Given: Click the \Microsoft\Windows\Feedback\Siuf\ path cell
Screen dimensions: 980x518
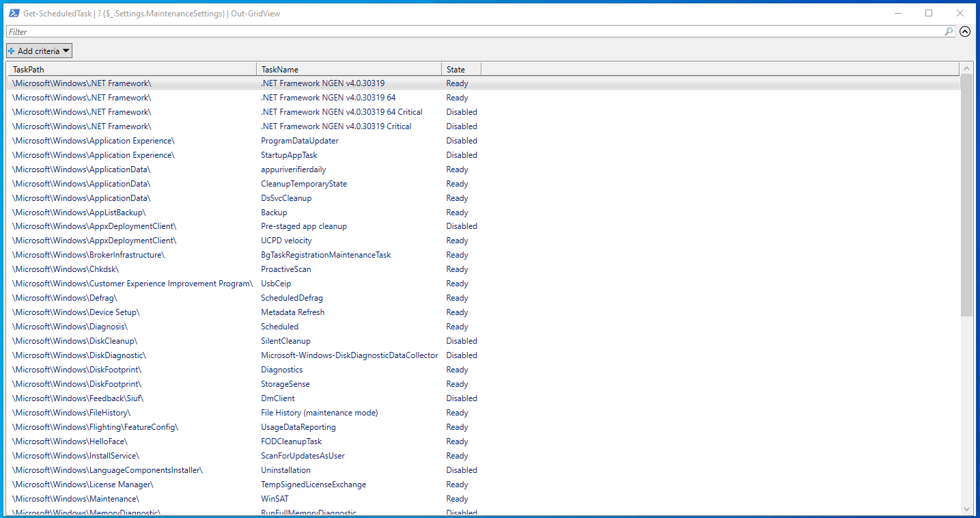Looking at the screenshot, I should click(77, 398).
